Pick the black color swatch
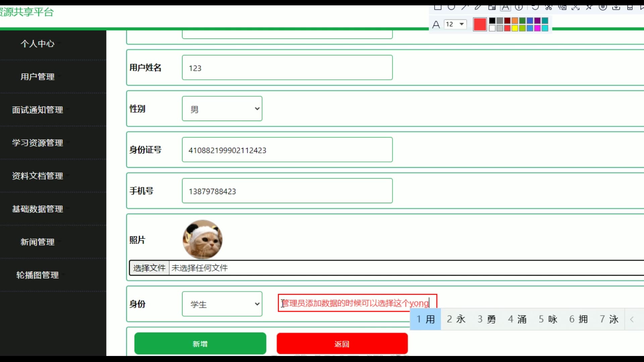 (492, 21)
